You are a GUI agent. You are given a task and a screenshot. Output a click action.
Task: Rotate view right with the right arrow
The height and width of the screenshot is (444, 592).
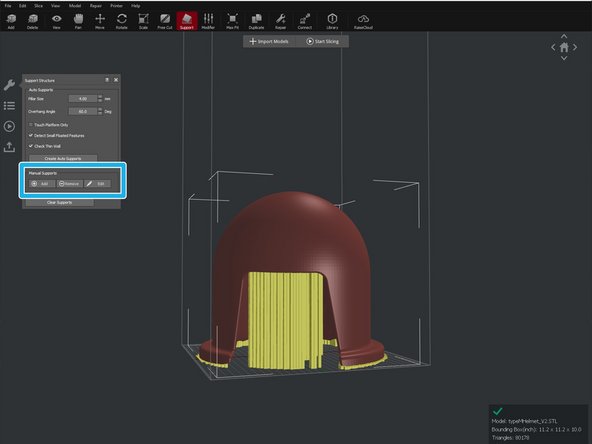[x=575, y=47]
